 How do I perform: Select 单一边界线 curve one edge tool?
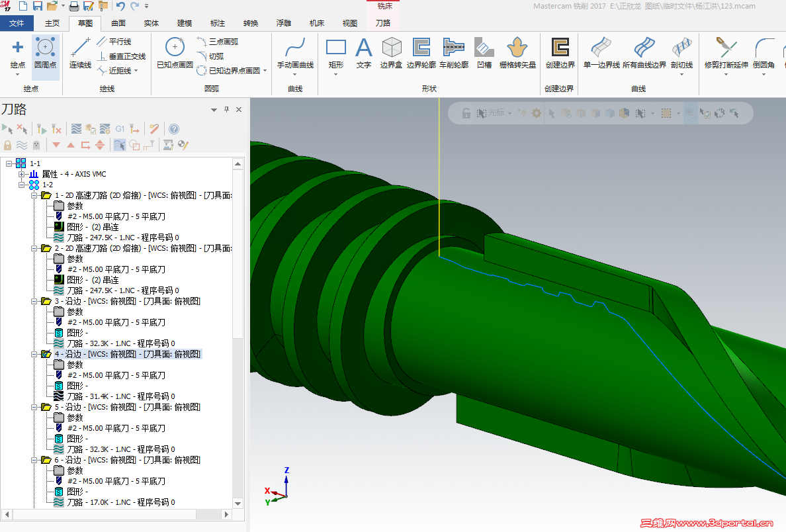coord(601,54)
